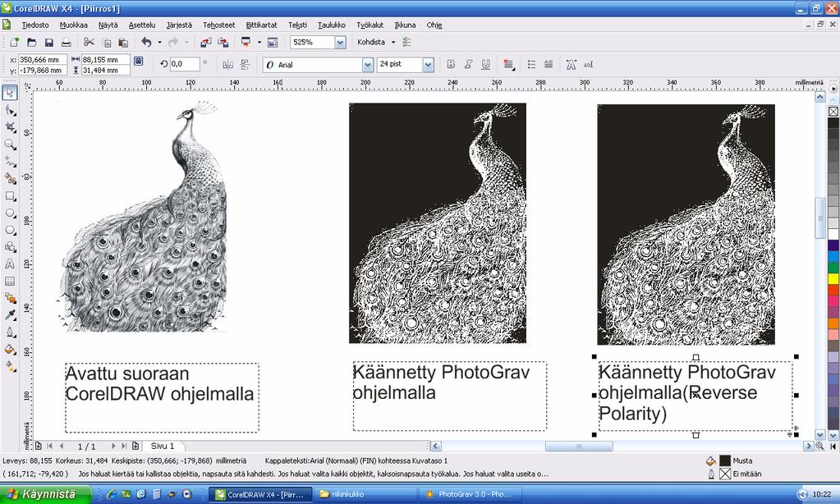Viewport: 840px width, 504px height.
Task: Mirror the object horizontally
Action: 227,64
